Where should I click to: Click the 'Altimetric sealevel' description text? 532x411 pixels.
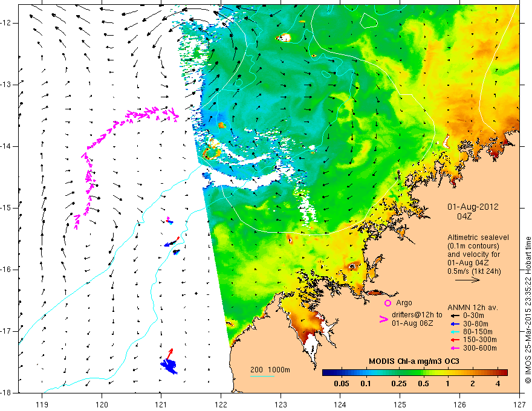(x=478, y=238)
